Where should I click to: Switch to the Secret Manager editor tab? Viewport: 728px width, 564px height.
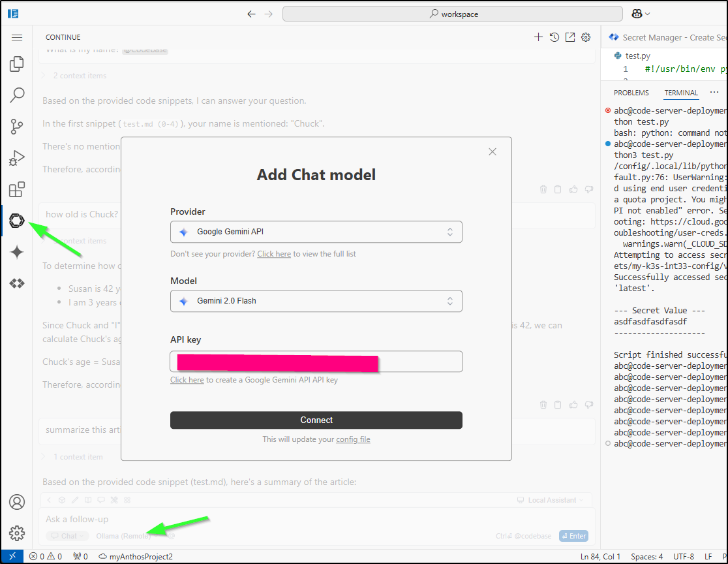(667, 37)
